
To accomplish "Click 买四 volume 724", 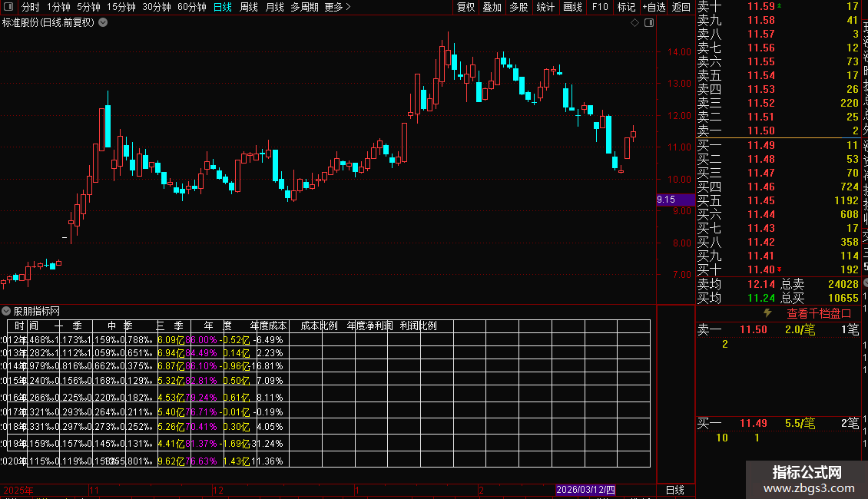I will [849, 187].
